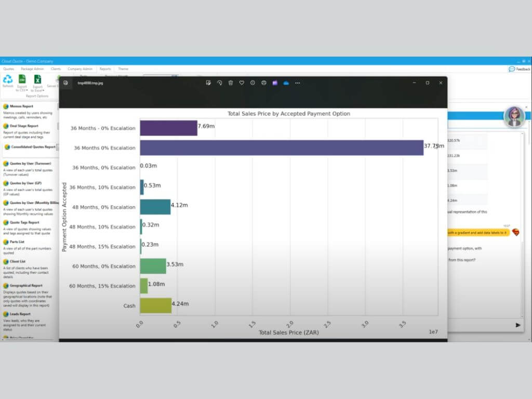The width and height of the screenshot is (532, 399).
Task: Rotate the image using the rotate icon
Action: click(x=219, y=83)
